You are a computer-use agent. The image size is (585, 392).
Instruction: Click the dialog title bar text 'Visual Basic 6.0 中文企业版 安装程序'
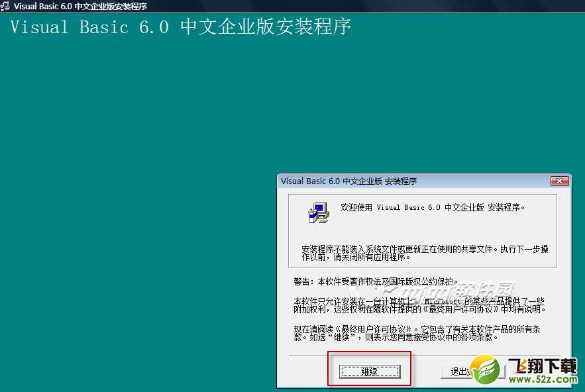point(349,181)
